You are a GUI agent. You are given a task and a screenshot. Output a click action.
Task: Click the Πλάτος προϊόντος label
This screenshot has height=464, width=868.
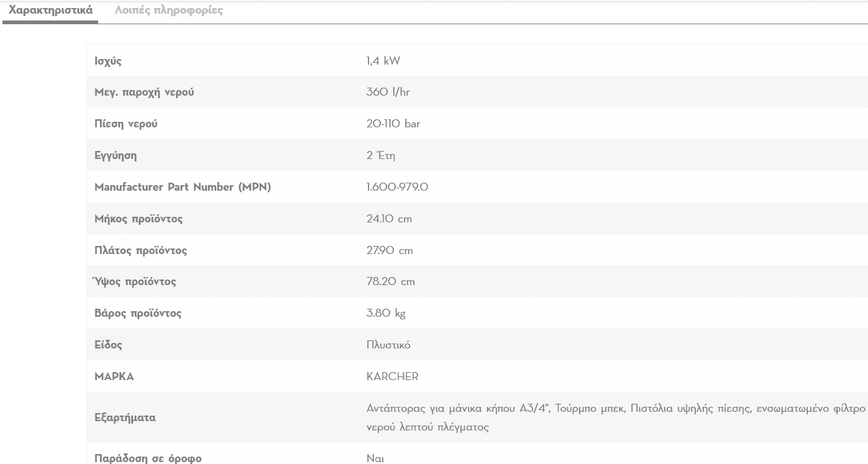click(x=140, y=251)
